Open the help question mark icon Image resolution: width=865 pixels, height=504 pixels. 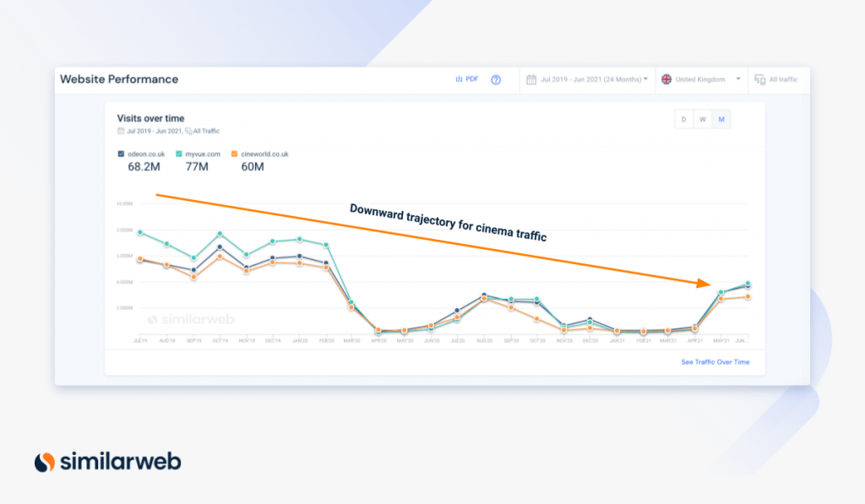(496, 80)
